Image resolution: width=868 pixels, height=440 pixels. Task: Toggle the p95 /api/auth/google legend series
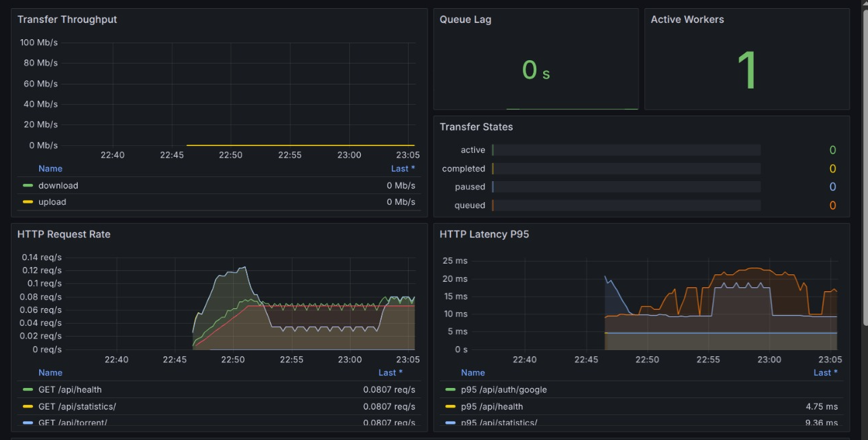(x=504, y=389)
